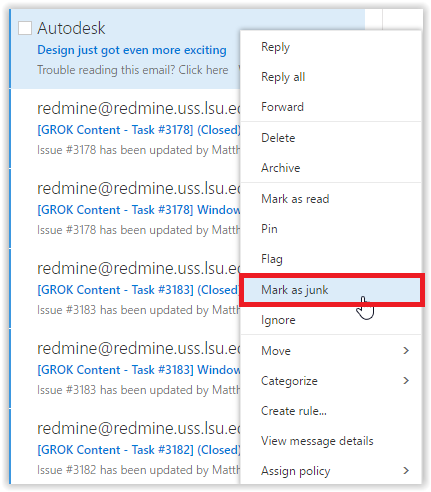
Task: Select Mark as junk option
Action: [x=331, y=290]
